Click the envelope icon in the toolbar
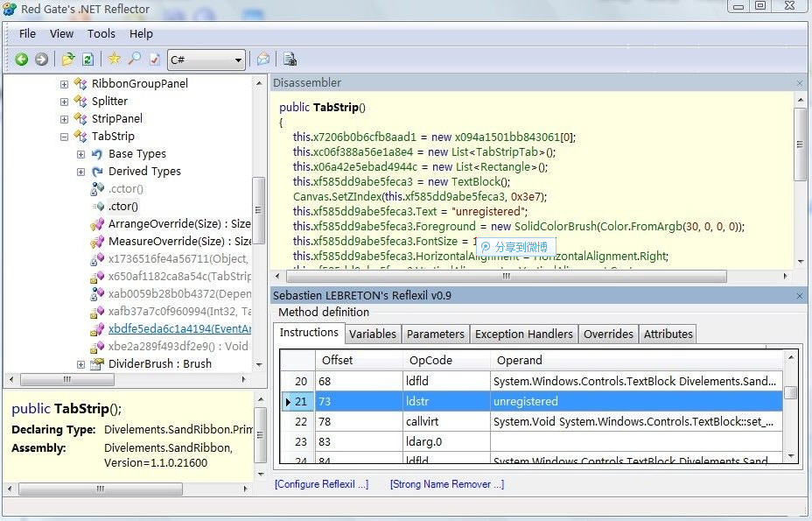This screenshot has height=521, width=812. [263, 60]
